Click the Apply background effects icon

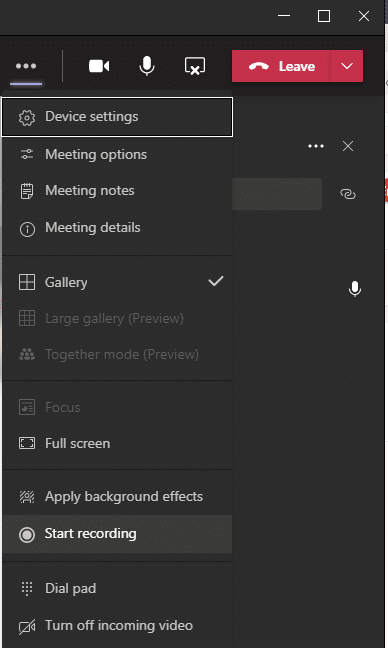tap(27, 497)
